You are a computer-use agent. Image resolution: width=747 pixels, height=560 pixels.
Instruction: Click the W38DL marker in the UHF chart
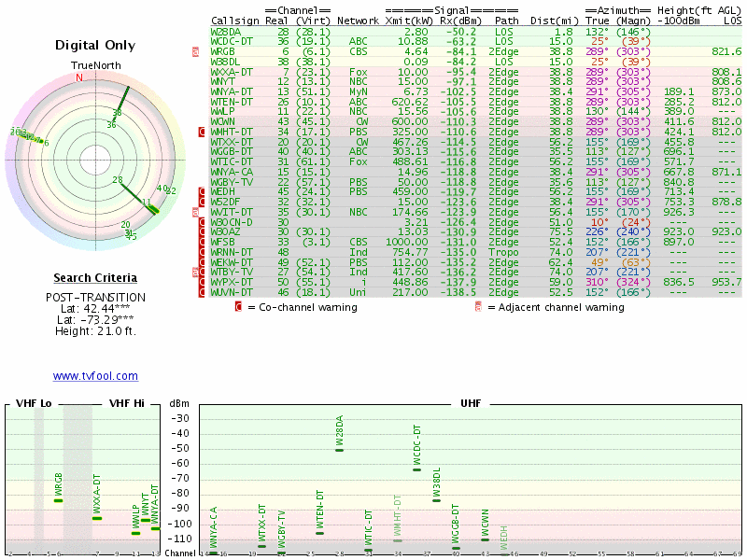tap(436, 500)
